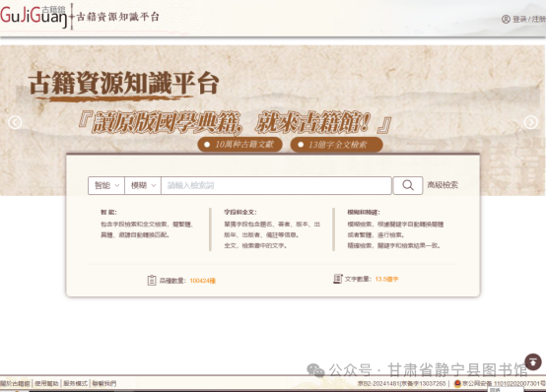Click the 智能 description heading
This screenshot has height=392, width=546.
[108, 212]
